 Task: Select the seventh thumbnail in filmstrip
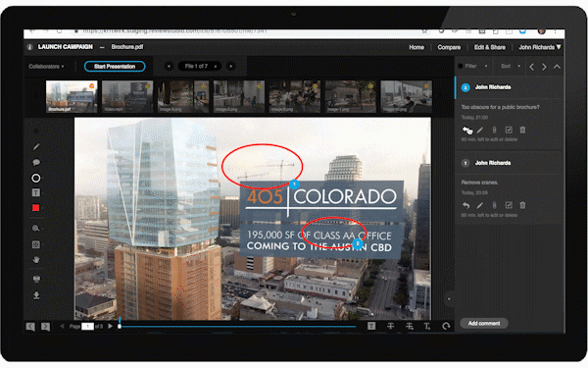click(x=406, y=96)
